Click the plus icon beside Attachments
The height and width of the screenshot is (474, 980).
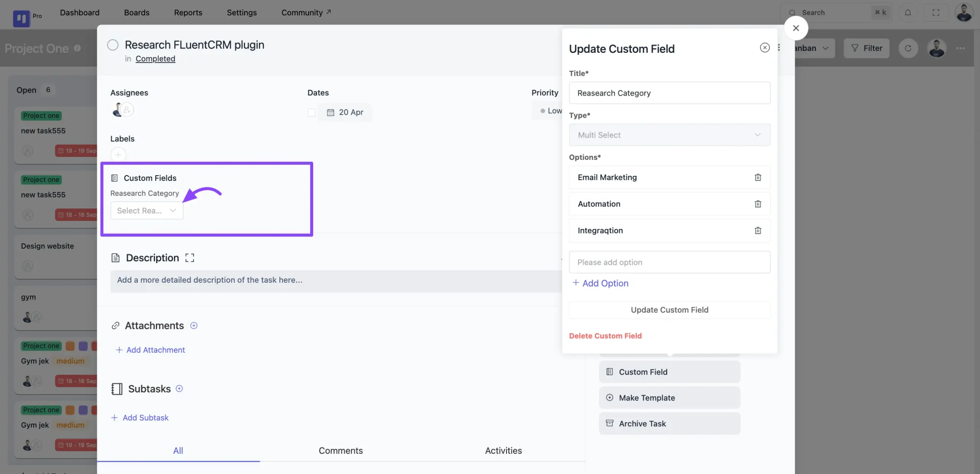click(x=194, y=326)
